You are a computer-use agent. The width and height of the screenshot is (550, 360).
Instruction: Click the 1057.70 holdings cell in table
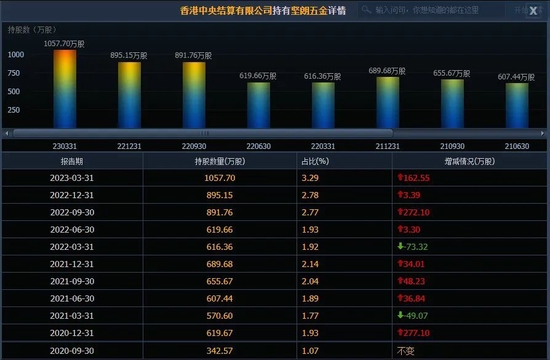click(x=220, y=178)
